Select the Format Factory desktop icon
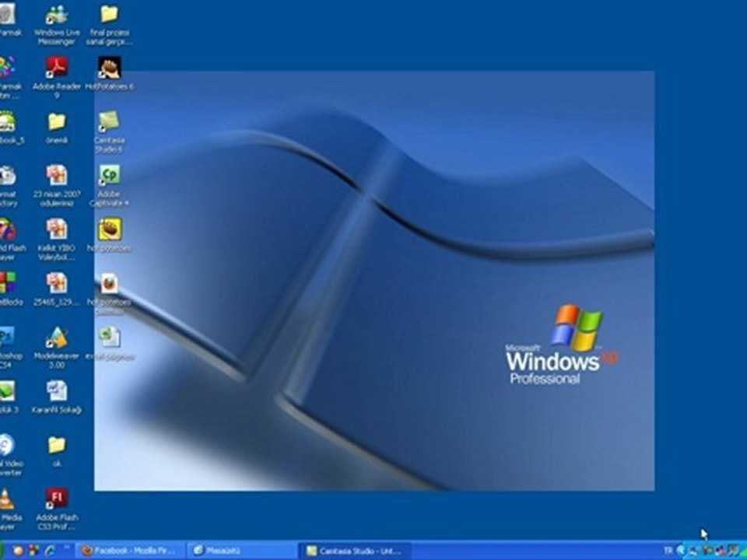 click(x=9, y=186)
